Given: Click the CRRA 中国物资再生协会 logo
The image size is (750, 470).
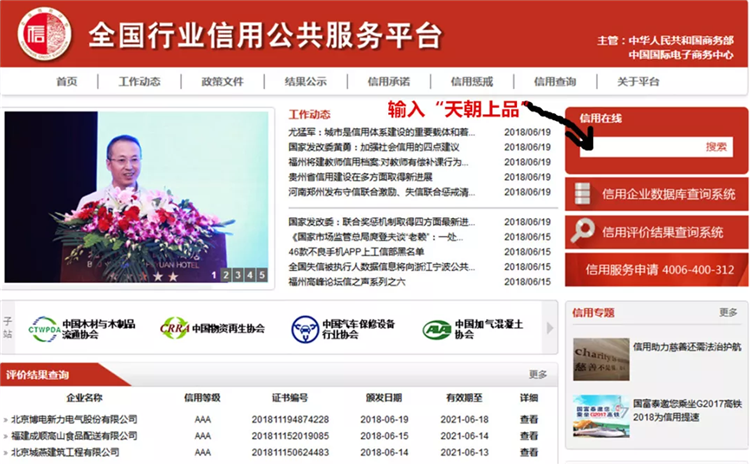Looking at the screenshot, I should point(174,329).
